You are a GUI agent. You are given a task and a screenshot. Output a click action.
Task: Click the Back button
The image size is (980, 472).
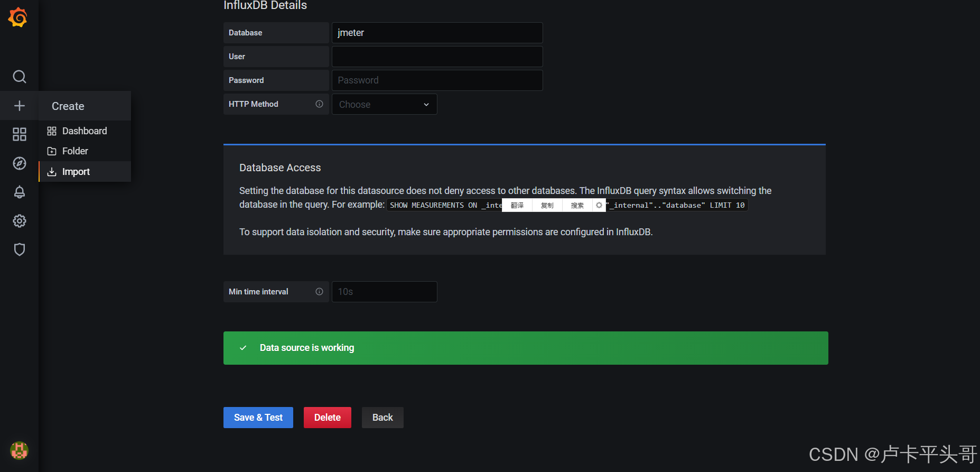(x=382, y=418)
